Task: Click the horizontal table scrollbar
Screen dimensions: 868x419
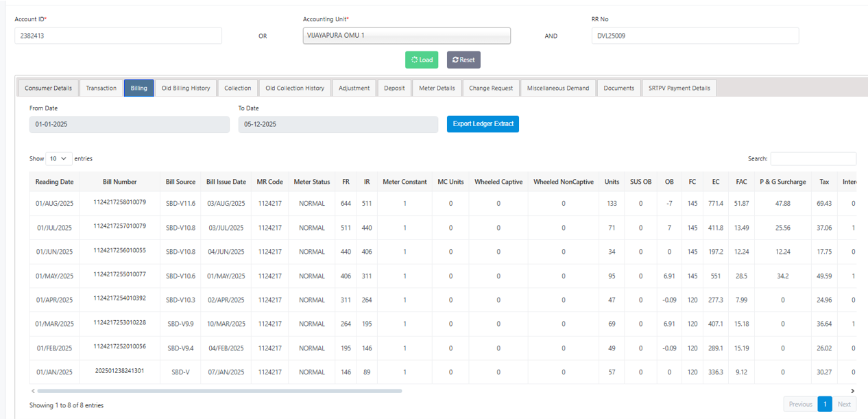Action: (x=219, y=391)
